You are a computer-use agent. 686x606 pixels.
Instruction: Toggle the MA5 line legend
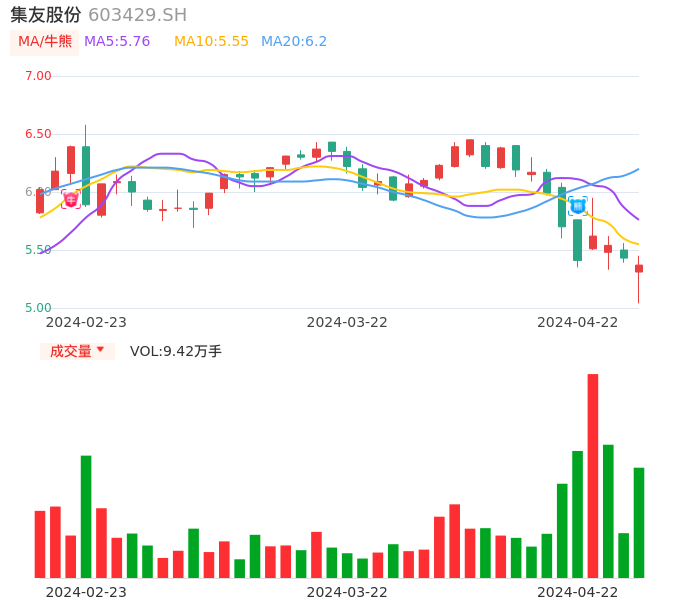click(117, 42)
